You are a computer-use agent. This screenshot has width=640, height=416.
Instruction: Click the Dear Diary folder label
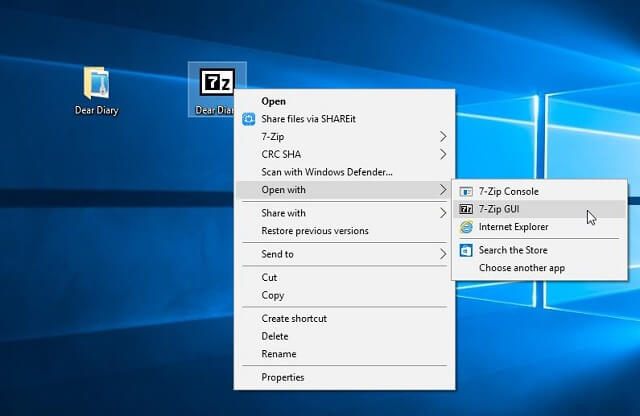pyautogui.click(x=97, y=111)
